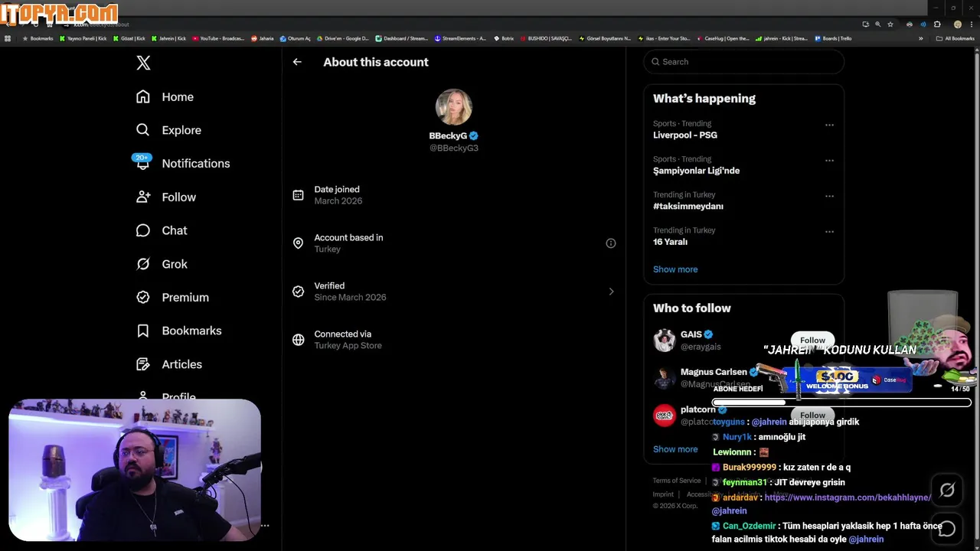Open more options for #taksimmeydanı trend
The image size is (980, 551).
coord(829,196)
